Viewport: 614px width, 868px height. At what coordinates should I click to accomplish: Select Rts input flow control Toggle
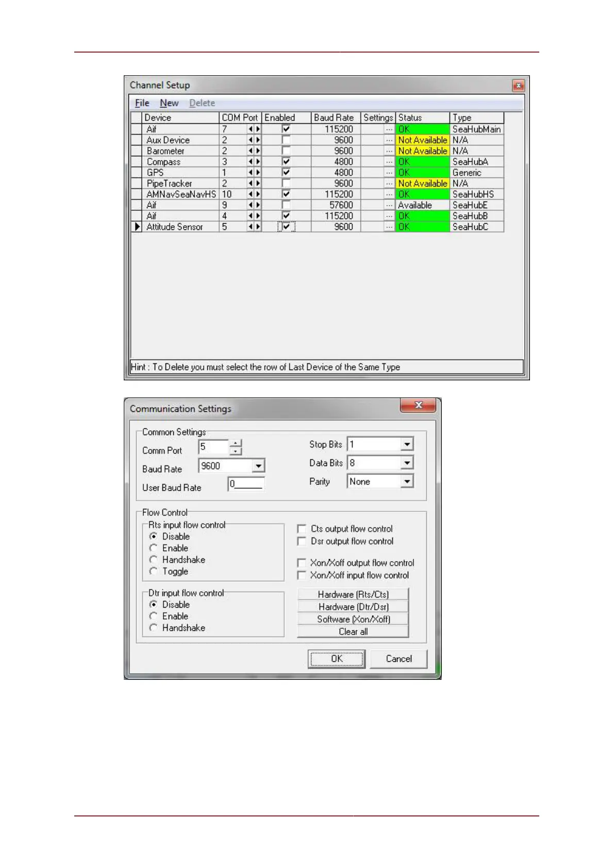[153, 571]
